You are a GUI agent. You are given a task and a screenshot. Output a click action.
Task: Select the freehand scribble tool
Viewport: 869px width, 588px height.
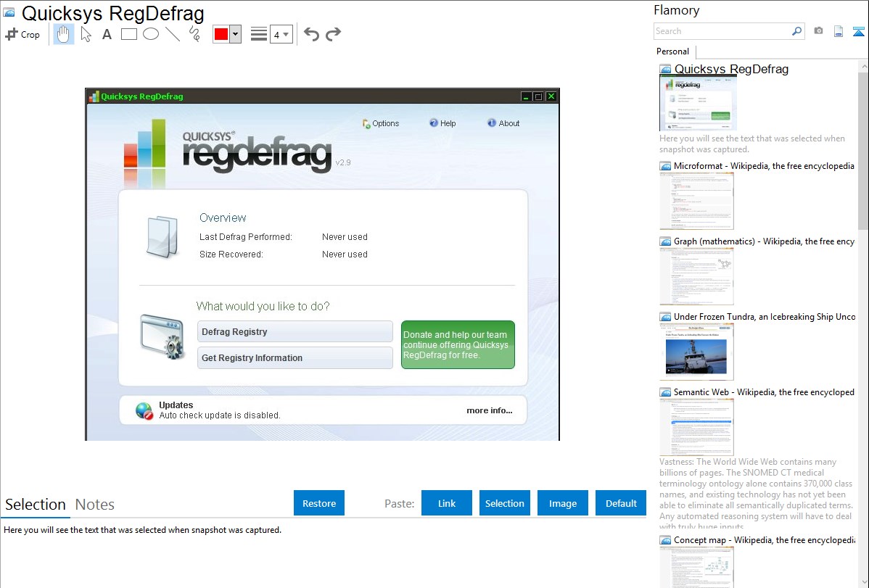194,34
